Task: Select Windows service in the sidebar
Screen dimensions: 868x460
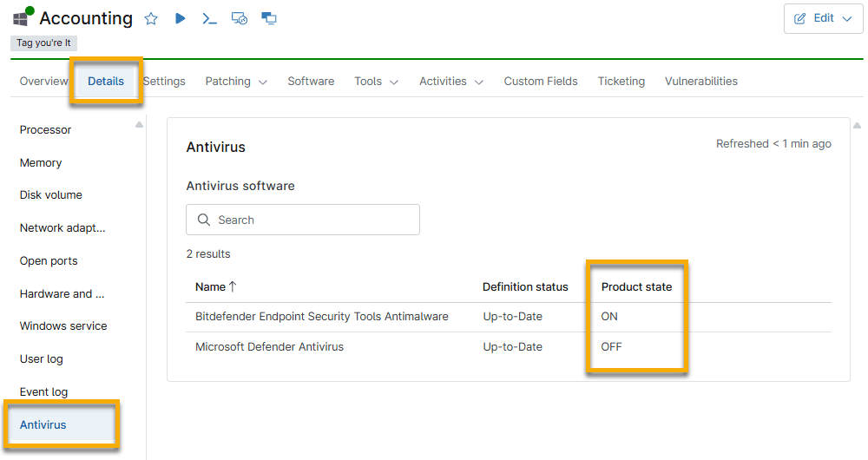Action: pos(63,326)
